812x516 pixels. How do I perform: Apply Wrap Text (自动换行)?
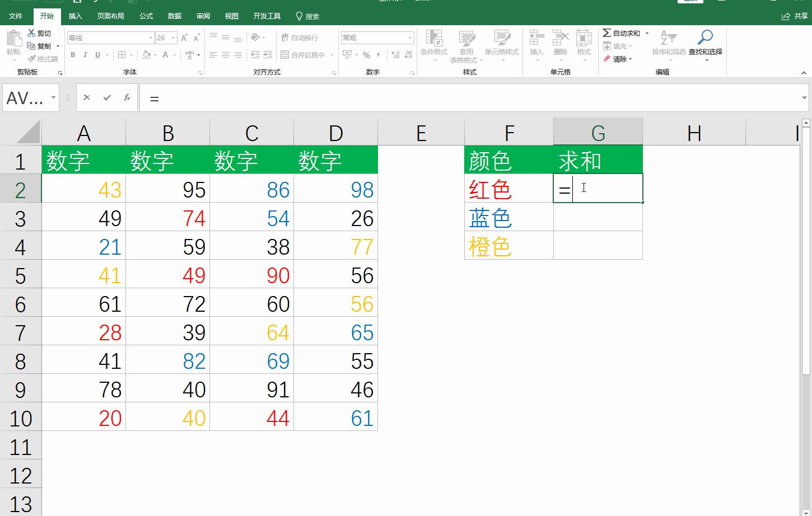coord(300,37)
